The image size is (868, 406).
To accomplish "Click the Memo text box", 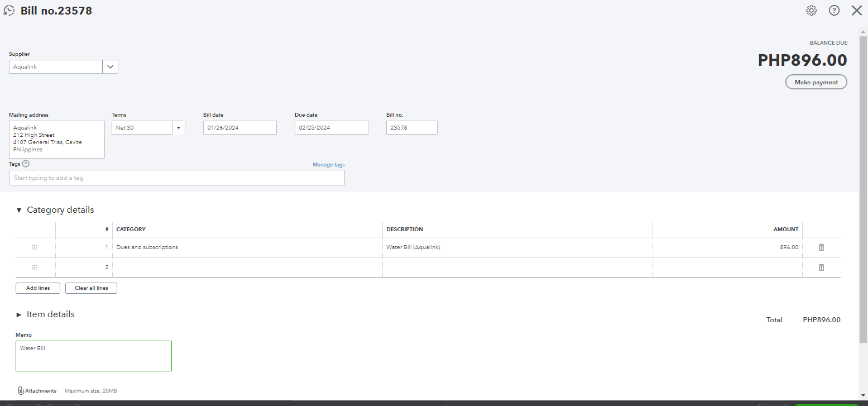I will pos(94,356).
